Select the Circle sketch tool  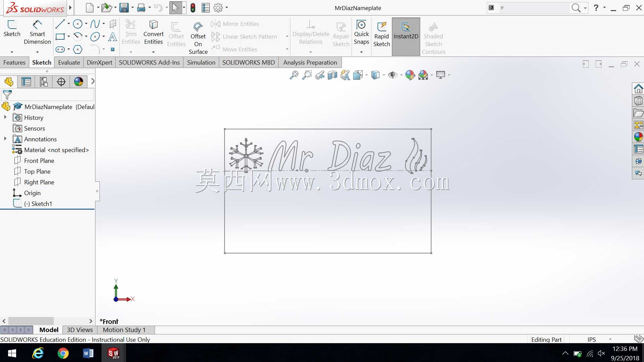78,24
